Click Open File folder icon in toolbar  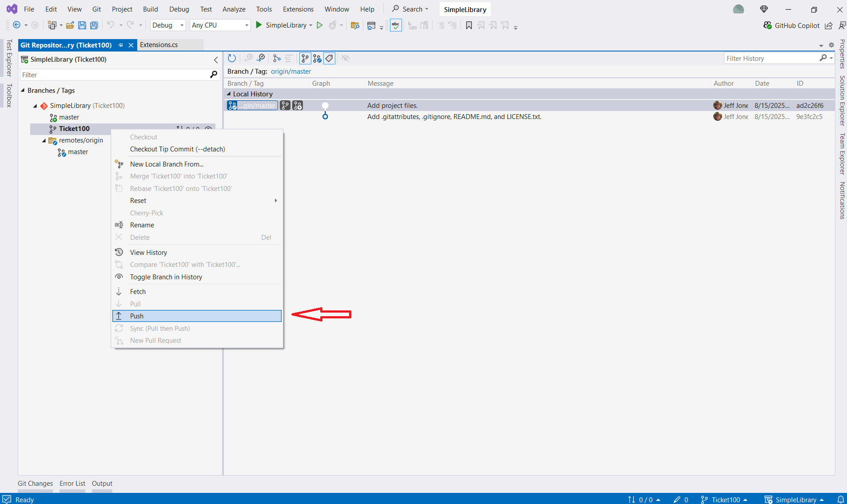[70, 25]
